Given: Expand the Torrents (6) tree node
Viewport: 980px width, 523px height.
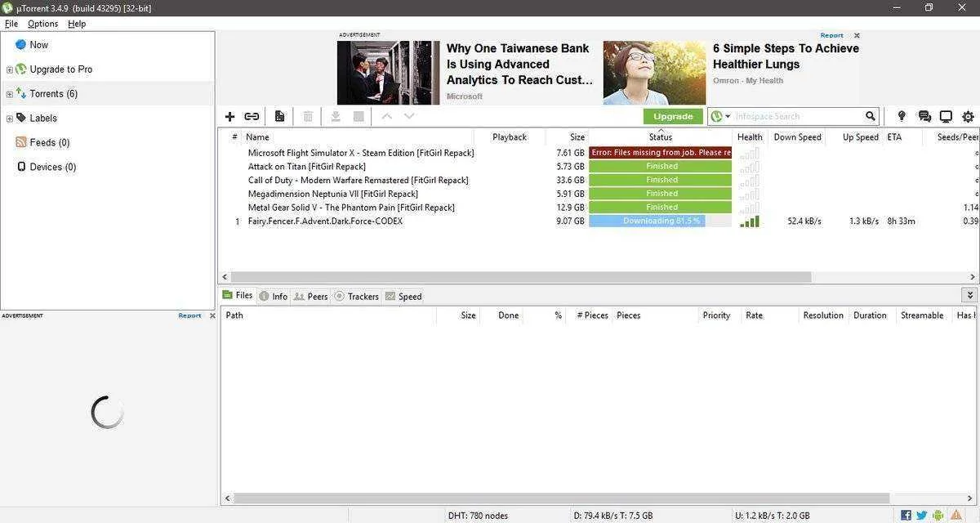Looking at the screenshot, I should tap(9, 94).
